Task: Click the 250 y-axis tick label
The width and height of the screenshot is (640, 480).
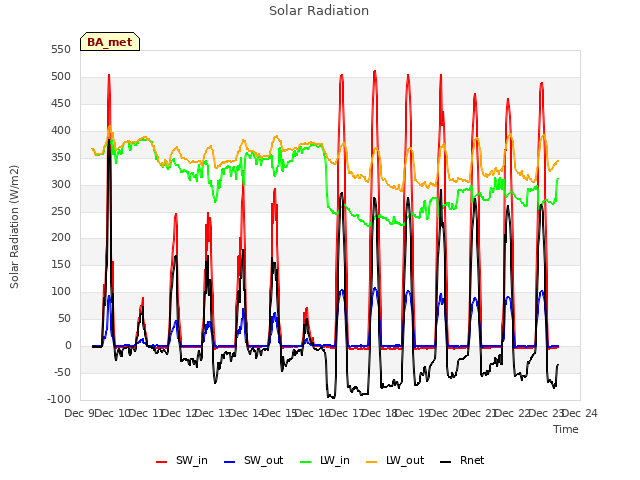Action: coord(61,211)
